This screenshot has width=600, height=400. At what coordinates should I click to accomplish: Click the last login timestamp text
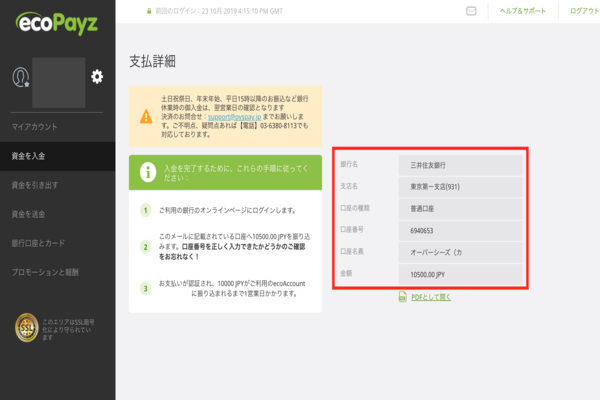click(219, 11)
